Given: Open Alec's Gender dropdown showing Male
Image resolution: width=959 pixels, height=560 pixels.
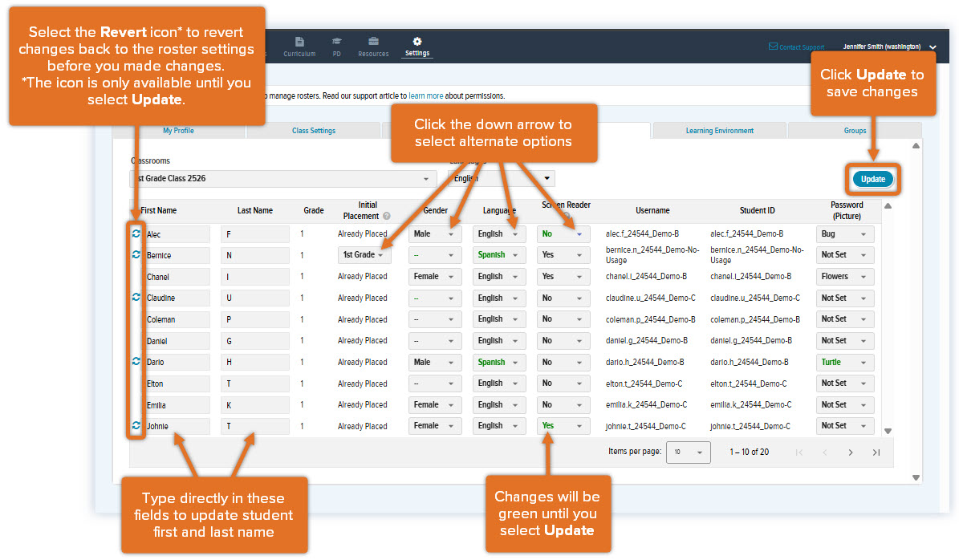Looking at the screenshot, I should (434, 234).
